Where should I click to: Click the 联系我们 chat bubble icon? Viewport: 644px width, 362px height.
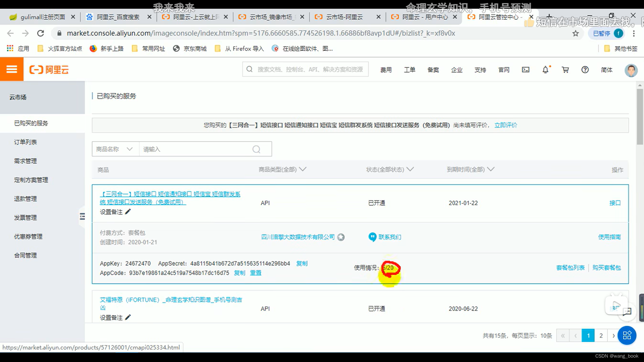372,237
